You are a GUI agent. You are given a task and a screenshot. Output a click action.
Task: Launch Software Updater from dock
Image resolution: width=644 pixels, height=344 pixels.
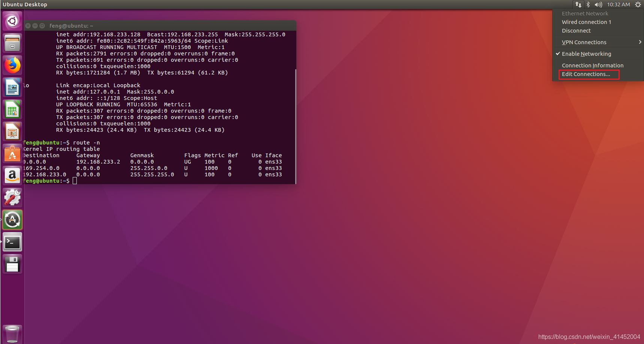coord(12,220)
